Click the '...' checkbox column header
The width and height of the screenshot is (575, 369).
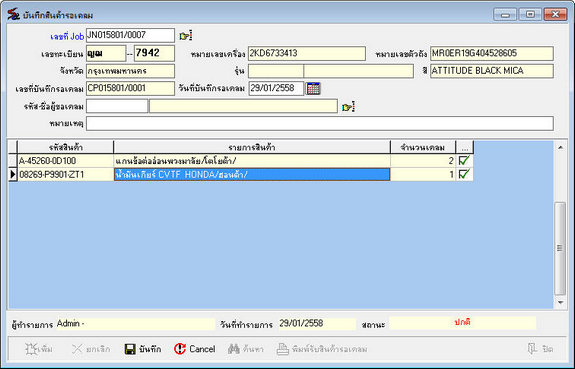tap(465, 147)
